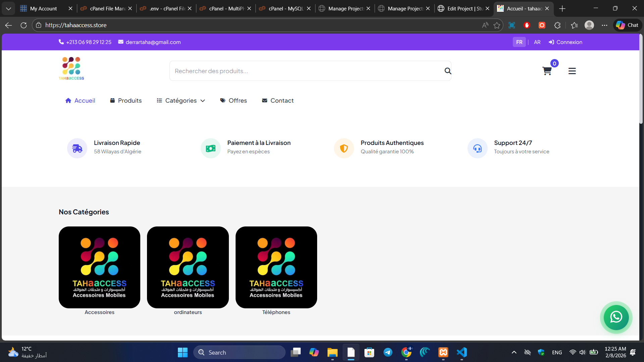Toggle the favorites star in the address bar
644x362 pixels.
[497, 25]
